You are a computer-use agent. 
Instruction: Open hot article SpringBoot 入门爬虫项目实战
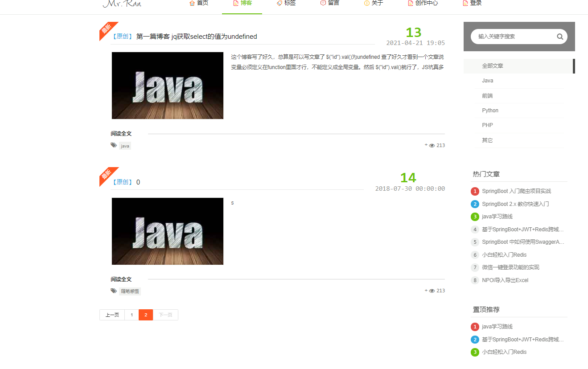(x=517, y=191)
